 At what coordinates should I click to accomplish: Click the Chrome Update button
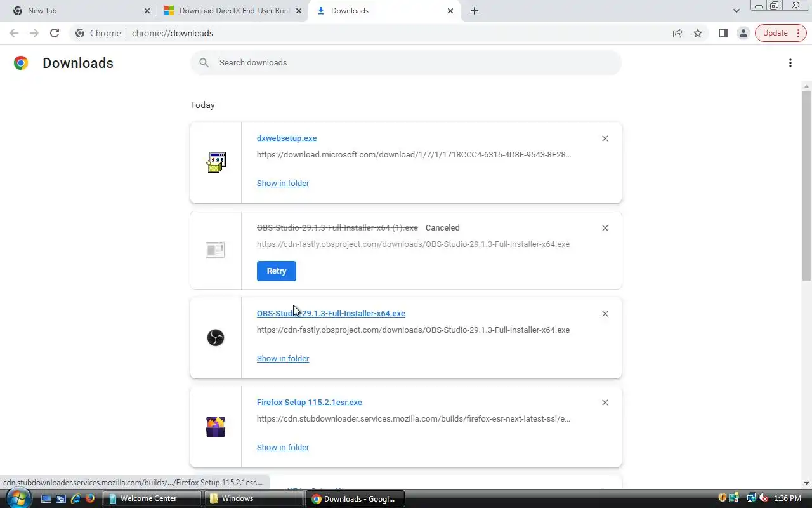click(x=775, y=33)
